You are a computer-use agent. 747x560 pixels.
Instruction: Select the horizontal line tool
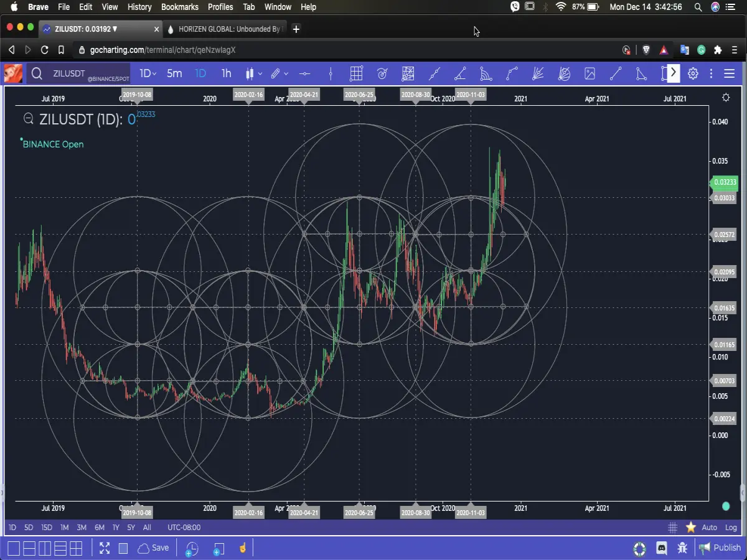click(304, 73)
